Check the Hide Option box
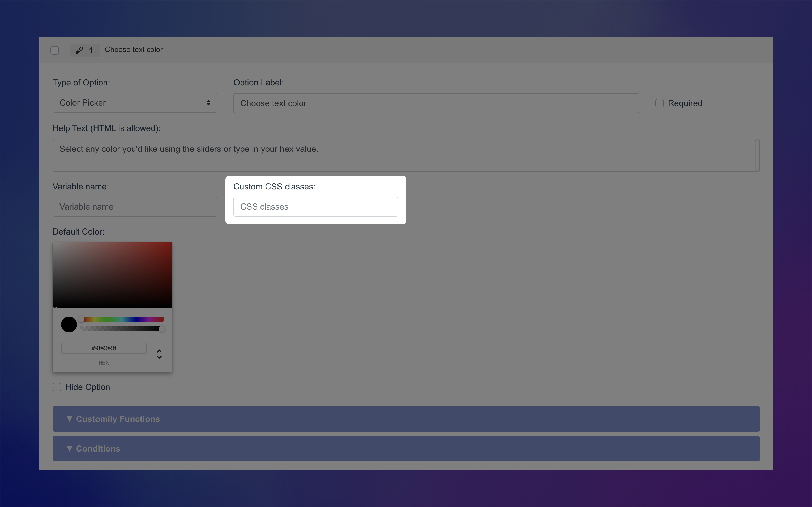This screenshot has width=812, height=507. [x=57, y=387]
